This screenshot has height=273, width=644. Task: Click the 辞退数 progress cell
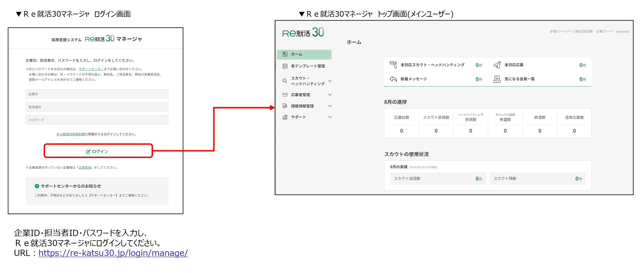(x=539, y=123)
